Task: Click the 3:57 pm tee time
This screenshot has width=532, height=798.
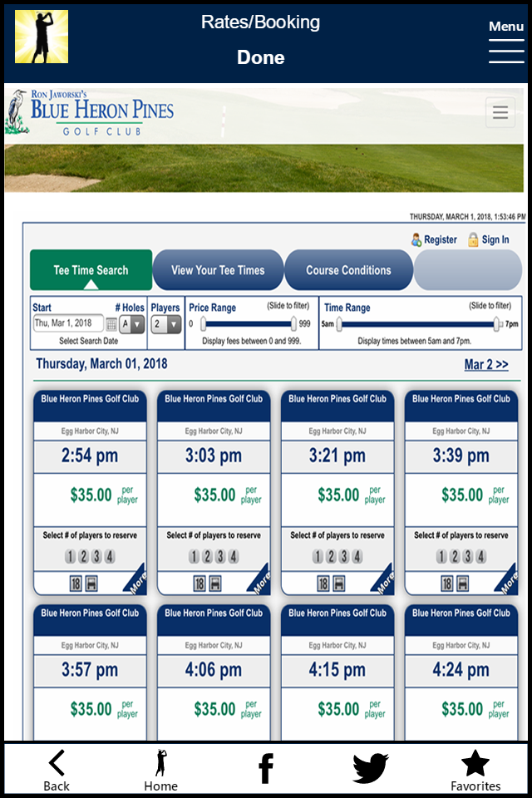Action: (x=90, y=669)
